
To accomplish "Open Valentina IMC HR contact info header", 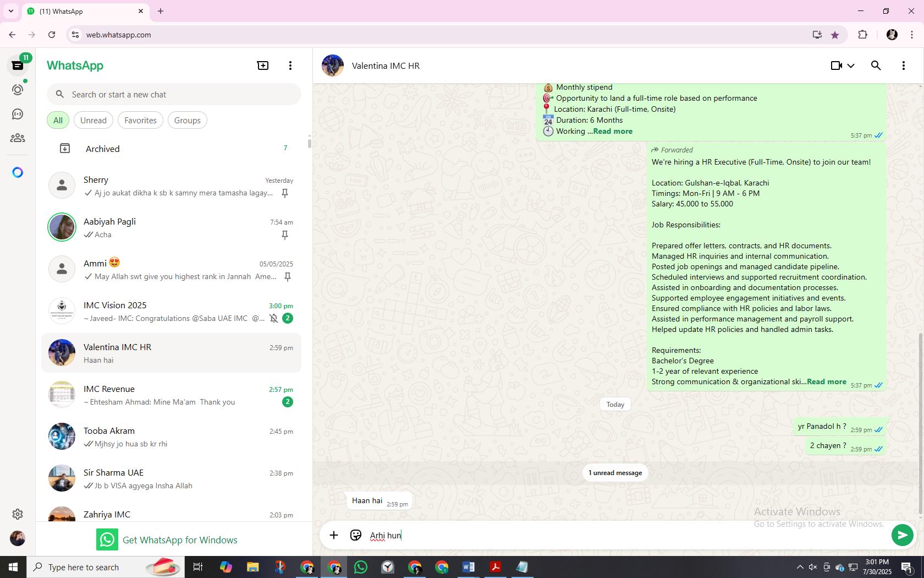I will (x=386, y=66).
